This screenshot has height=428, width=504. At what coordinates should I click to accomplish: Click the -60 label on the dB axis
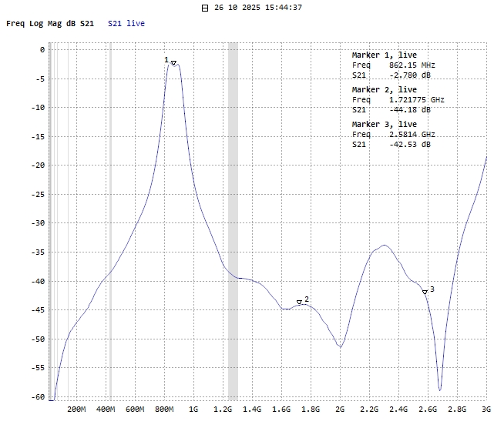(x=39, y=397)
